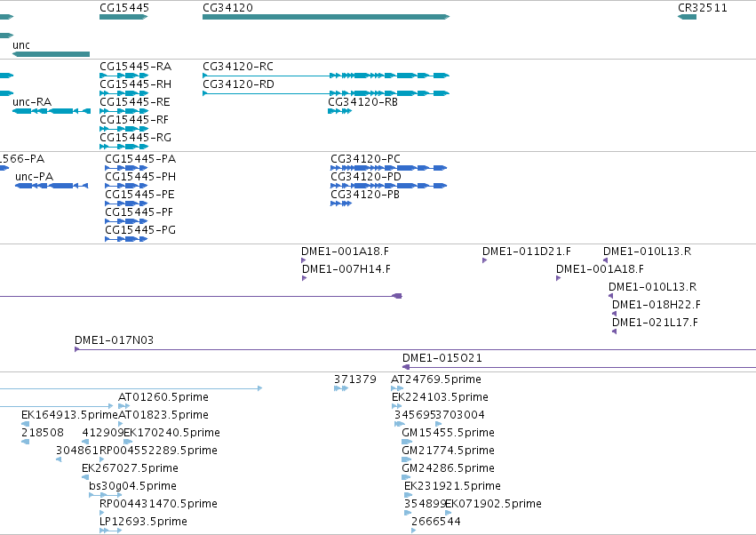Click protein CG15445-PH
The width and height of the screenshot is (756, 535).
(x=126, y=187)
